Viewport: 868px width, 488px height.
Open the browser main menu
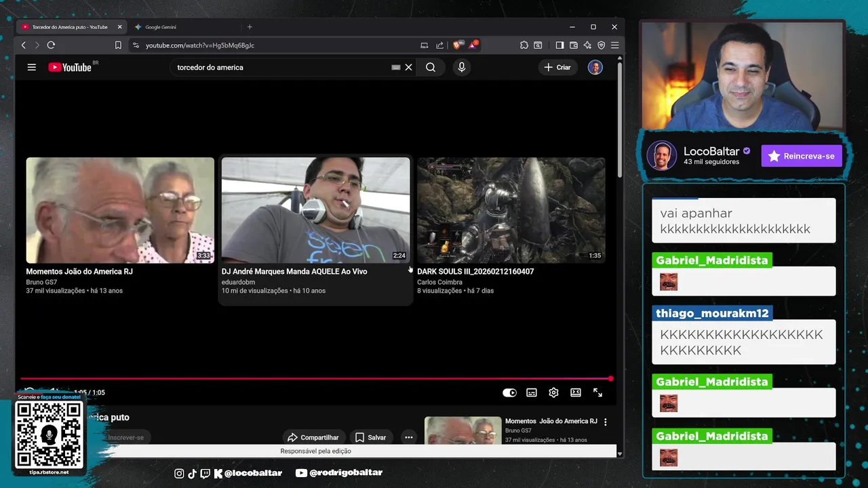click(614, 45)
